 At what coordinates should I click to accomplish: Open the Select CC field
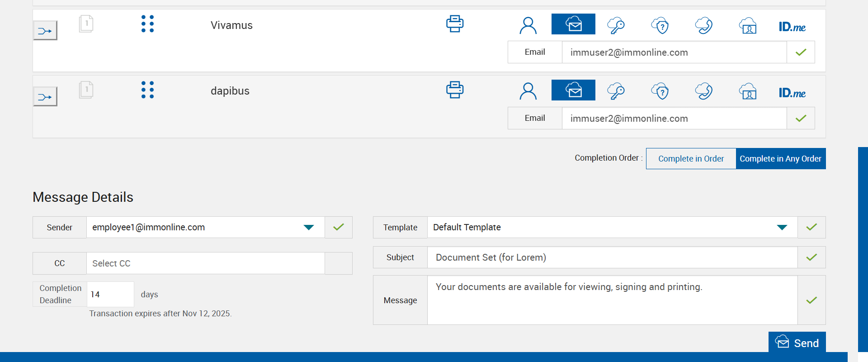pos(206,263)
